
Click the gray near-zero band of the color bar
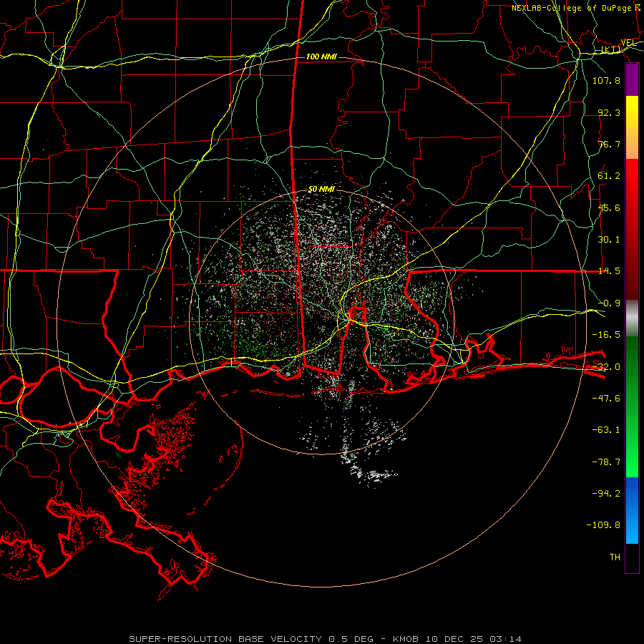pyautogui.click(x=632, y=318)
